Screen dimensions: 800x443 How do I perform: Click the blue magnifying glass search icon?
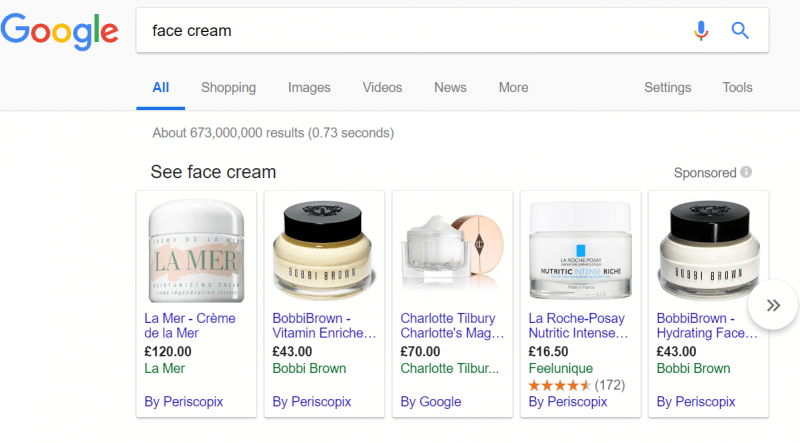click(740, 31)
